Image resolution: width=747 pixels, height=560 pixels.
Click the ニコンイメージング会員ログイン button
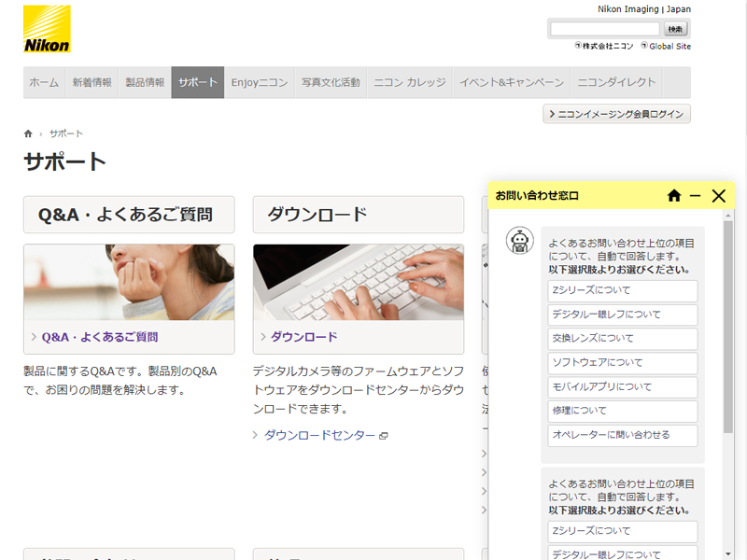pos(618,113)
